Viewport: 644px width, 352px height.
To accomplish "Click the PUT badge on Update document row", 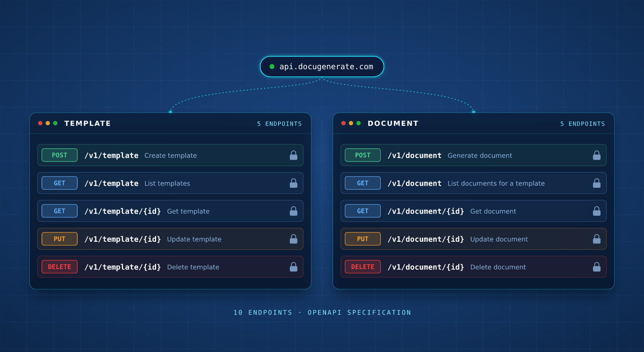I will pyautogui.click(x=363, y=239).
